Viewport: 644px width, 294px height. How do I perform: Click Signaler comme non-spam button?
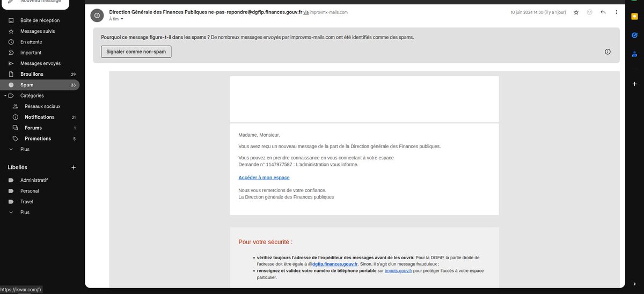136,52
